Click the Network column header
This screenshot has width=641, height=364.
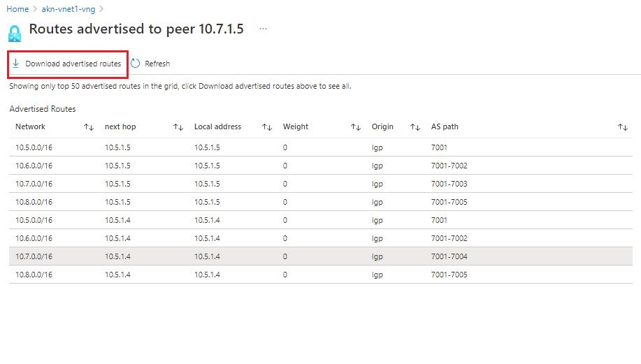30,126
